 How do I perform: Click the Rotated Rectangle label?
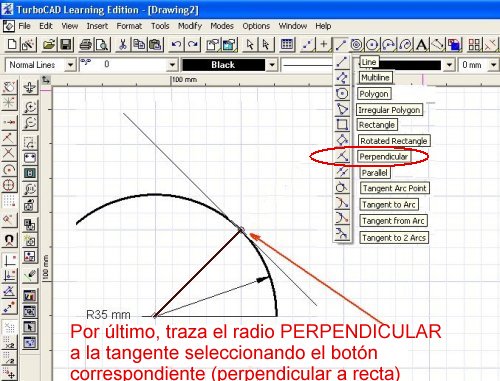(x=394, y=141)
